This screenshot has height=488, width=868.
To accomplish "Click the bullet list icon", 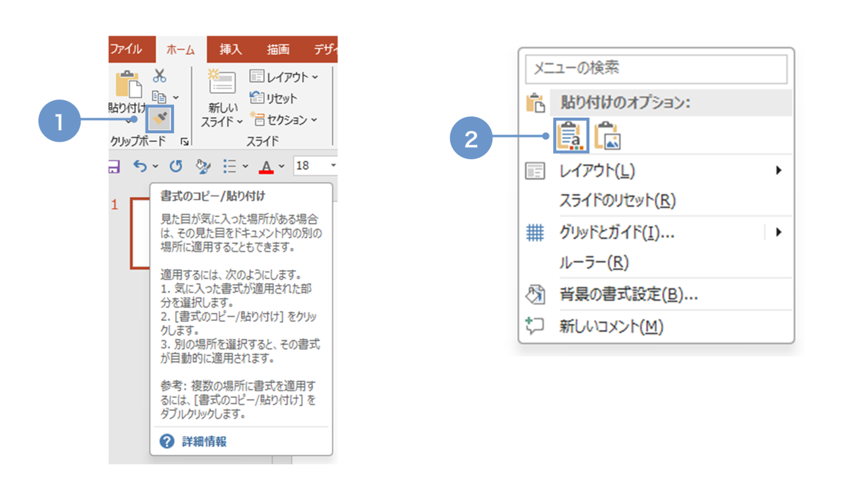I will [x=230, y=166].
